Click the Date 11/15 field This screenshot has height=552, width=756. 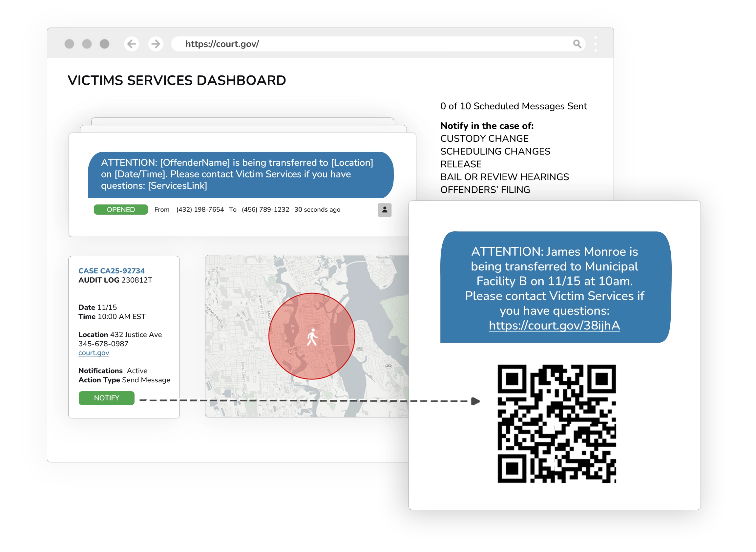click(97, 307)
